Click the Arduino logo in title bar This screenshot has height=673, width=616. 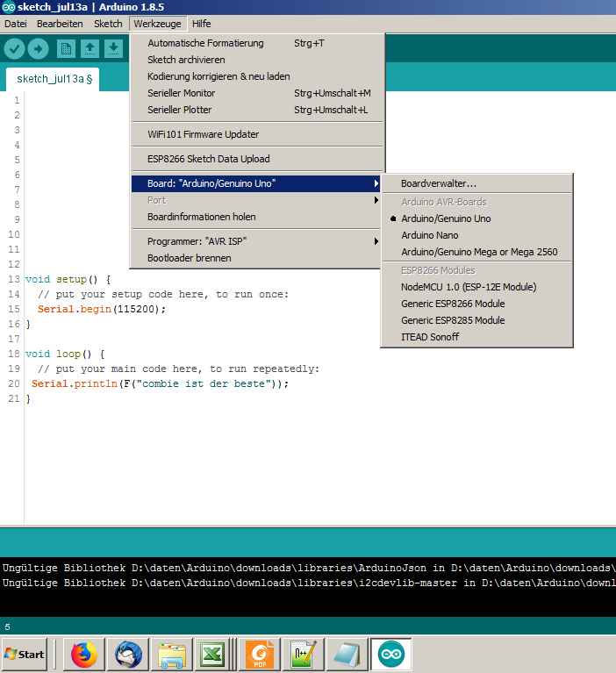(8, 7)
